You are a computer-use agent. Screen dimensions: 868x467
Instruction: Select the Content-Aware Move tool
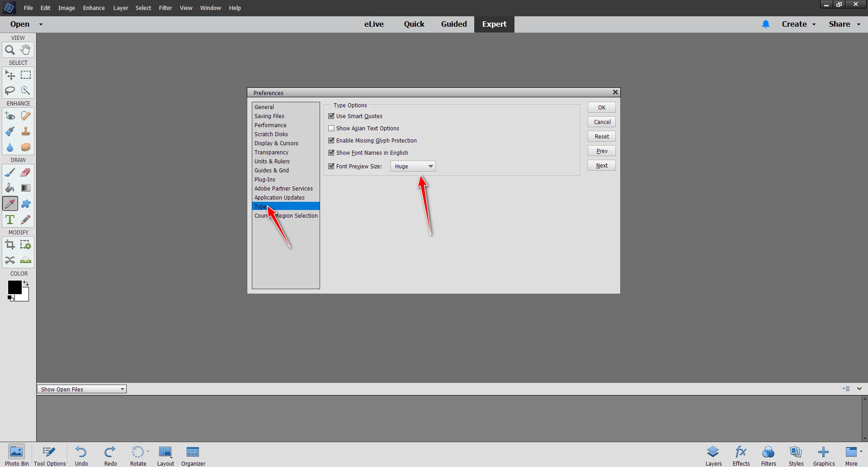(10, 261)
